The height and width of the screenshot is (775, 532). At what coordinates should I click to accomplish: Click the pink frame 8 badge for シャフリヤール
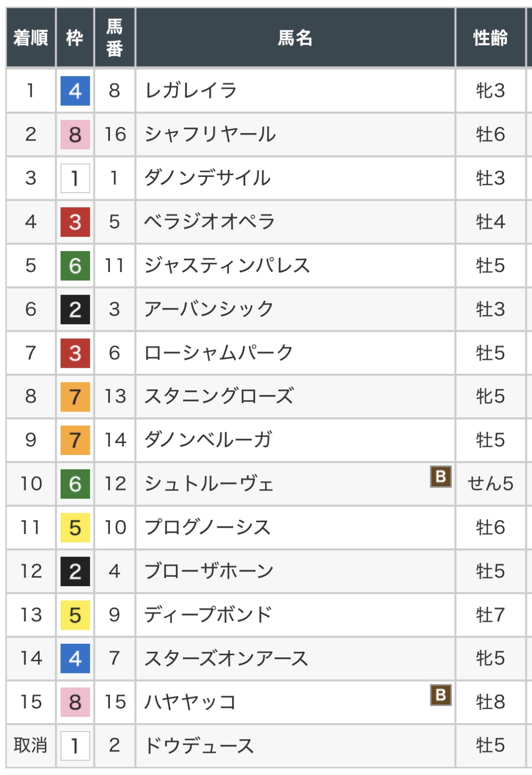[75, 135]
